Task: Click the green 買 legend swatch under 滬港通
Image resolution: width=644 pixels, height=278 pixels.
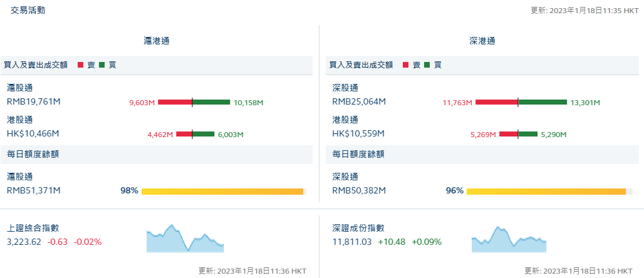Action: click(x=101, y=64)
